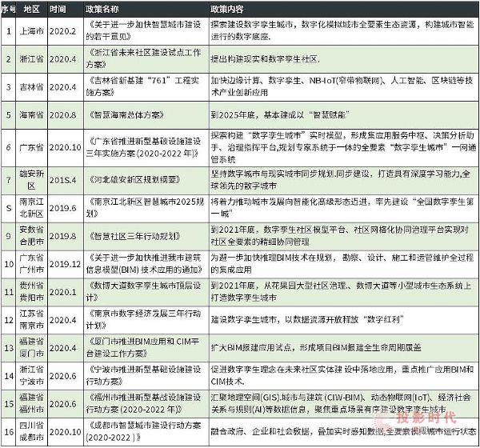Select the cell 浙江省宁波市
The width and height of the screenshot is (480, 448).
(31, 375)
